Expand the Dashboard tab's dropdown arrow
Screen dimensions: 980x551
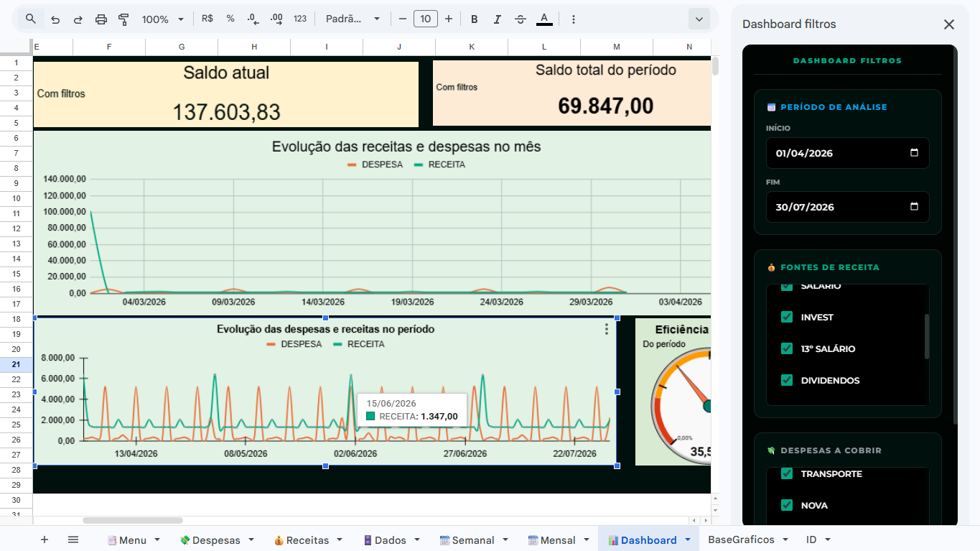pyautogui.click(x=688, y=540)
